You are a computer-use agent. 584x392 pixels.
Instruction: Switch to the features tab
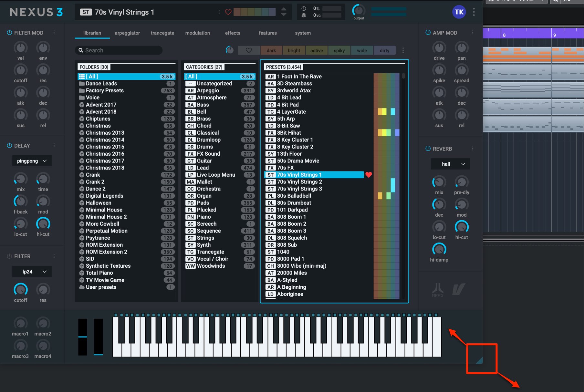[267, 33]
